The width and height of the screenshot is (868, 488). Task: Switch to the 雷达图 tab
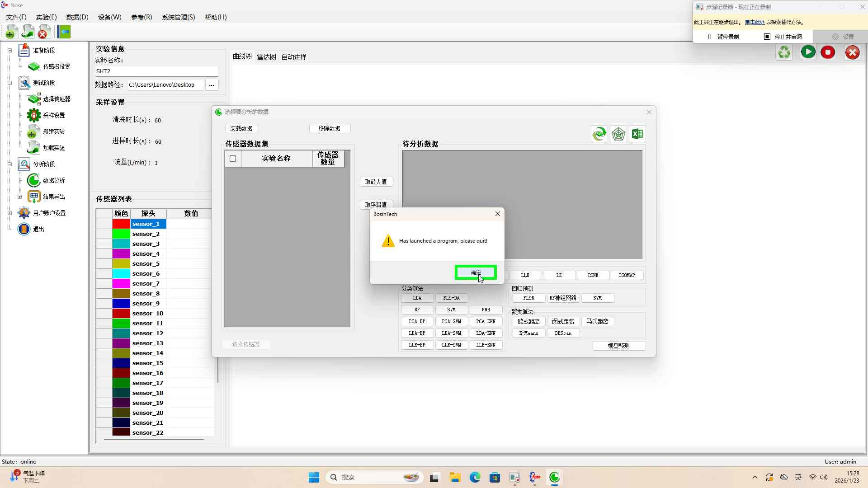click(x=266, y=57)
